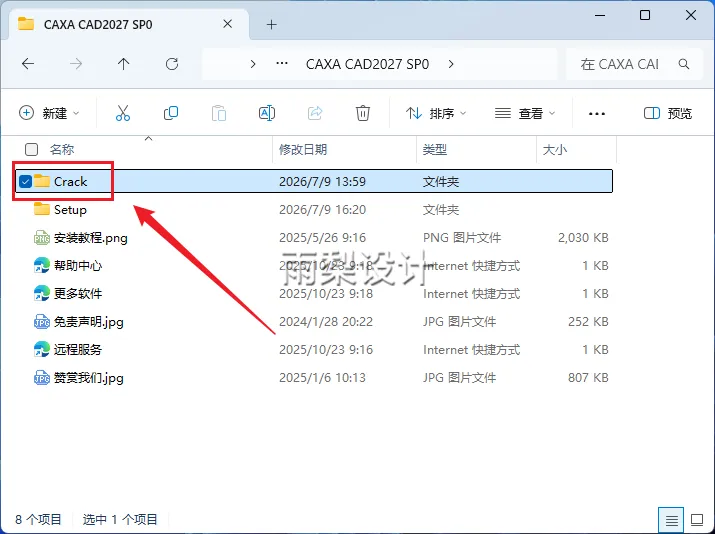Click the 帮助中心 shortcut icon
This screenshot has width=715, height=534.
pyautogui.click(x=41, y=265)
